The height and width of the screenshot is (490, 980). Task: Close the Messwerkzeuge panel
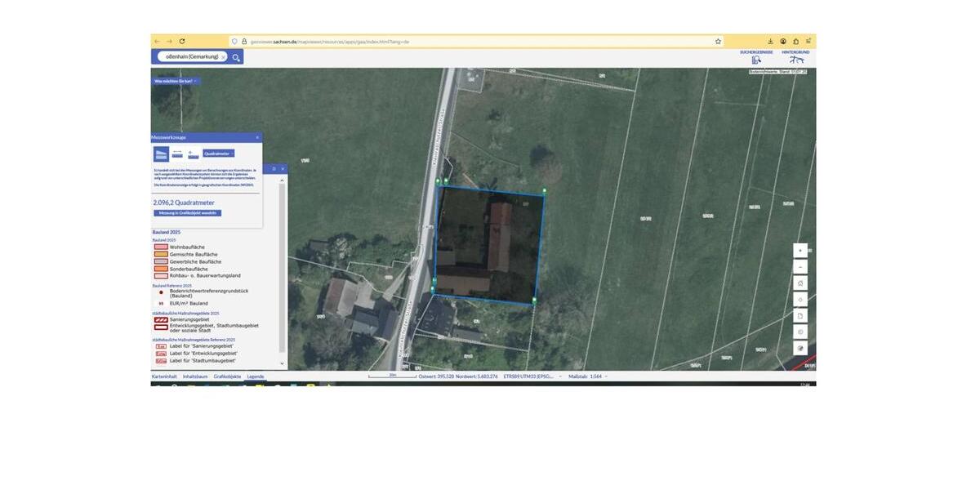coord(257,137)
